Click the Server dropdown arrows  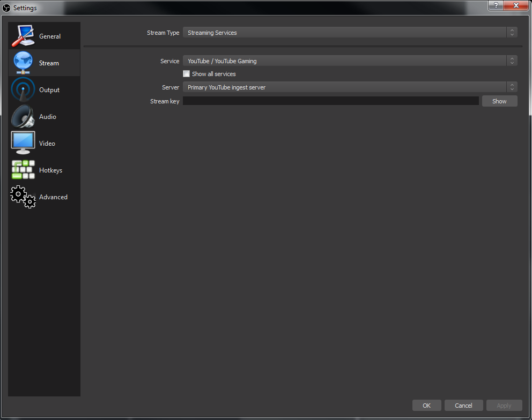(x=512, y=87)
